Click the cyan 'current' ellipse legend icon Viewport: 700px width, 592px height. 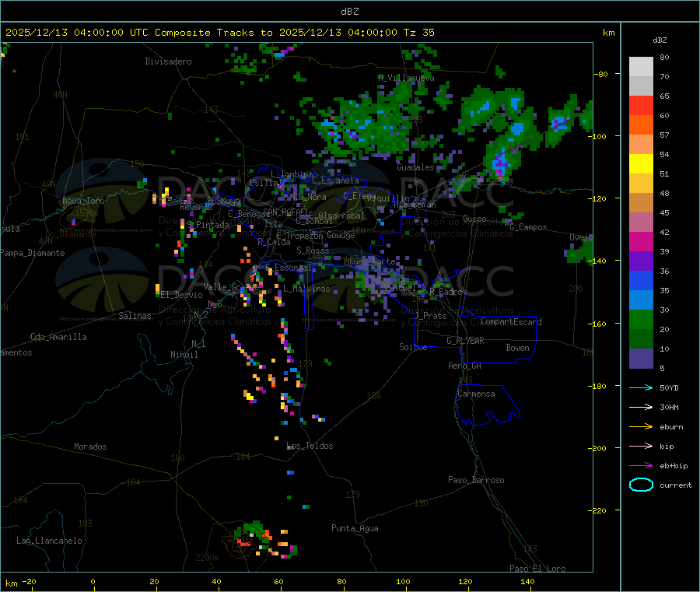(641, 485)
